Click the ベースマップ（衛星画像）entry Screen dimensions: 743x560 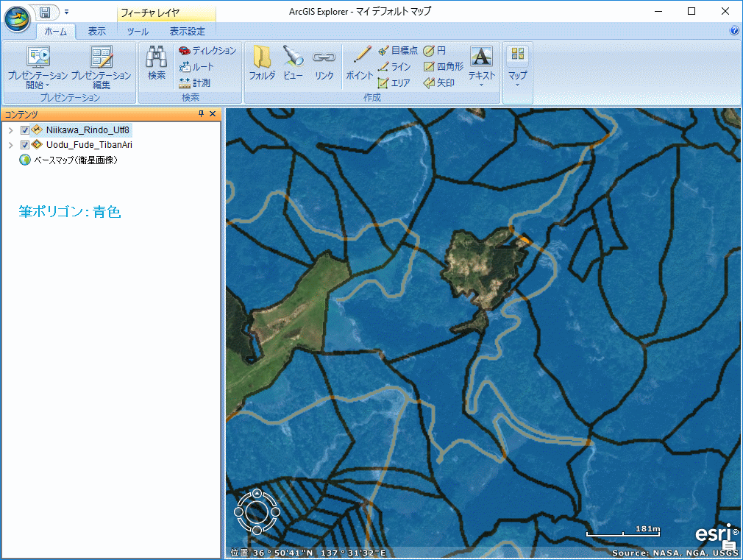pyautogui.click(x=74, y=159)
